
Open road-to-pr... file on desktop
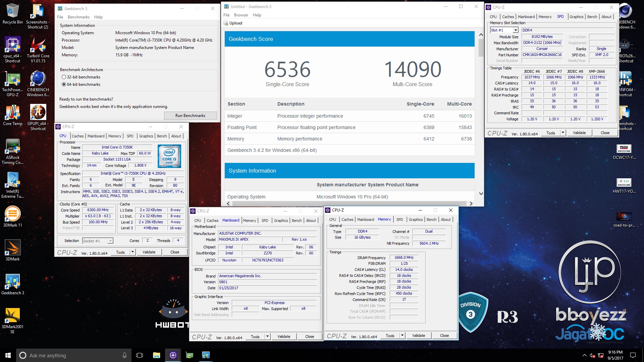point(624,219)
